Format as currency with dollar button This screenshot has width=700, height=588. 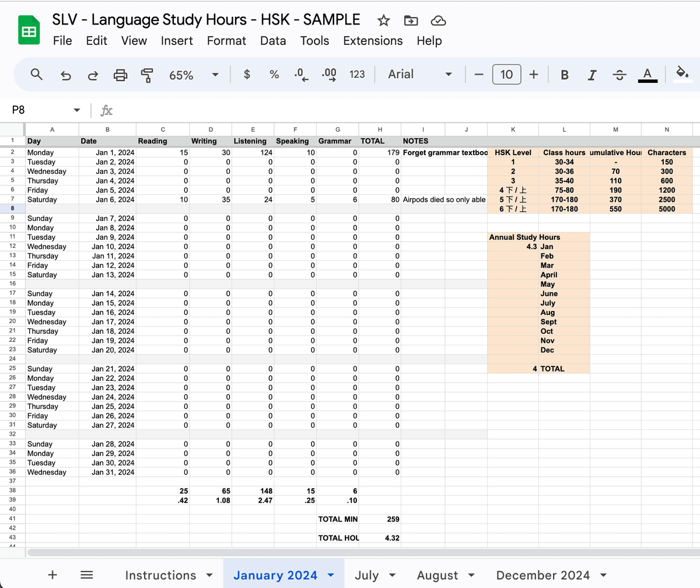pyautogui.click(x=247, y=75)
